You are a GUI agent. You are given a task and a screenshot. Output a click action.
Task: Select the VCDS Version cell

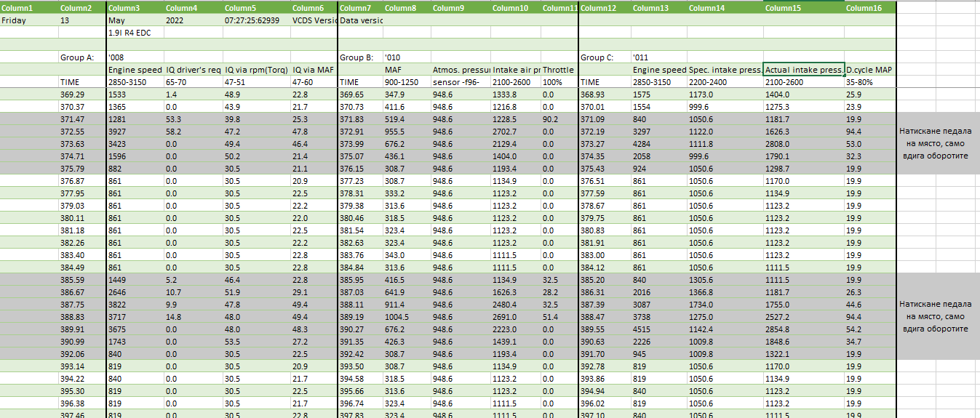tap(314, 20)
